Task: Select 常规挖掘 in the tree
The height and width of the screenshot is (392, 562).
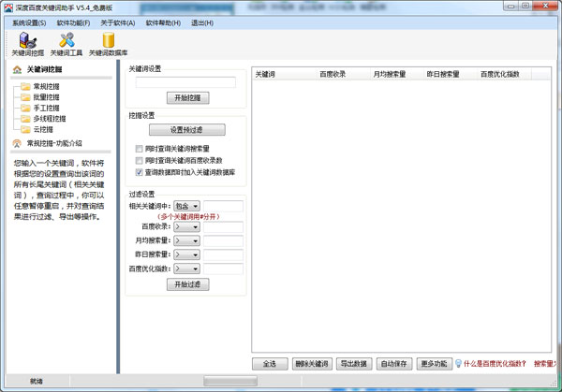Action: (46, 86)
